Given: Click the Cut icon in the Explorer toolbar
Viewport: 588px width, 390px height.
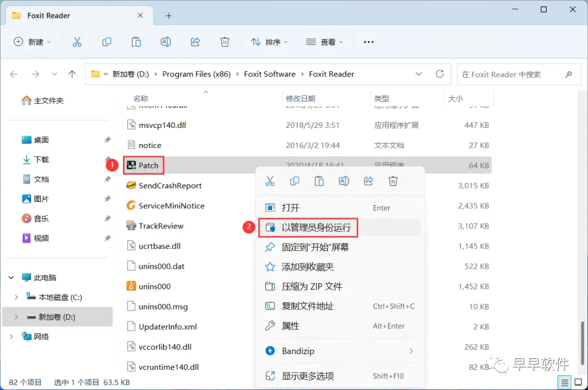Looking at the screenshot, I should (77, 42).
